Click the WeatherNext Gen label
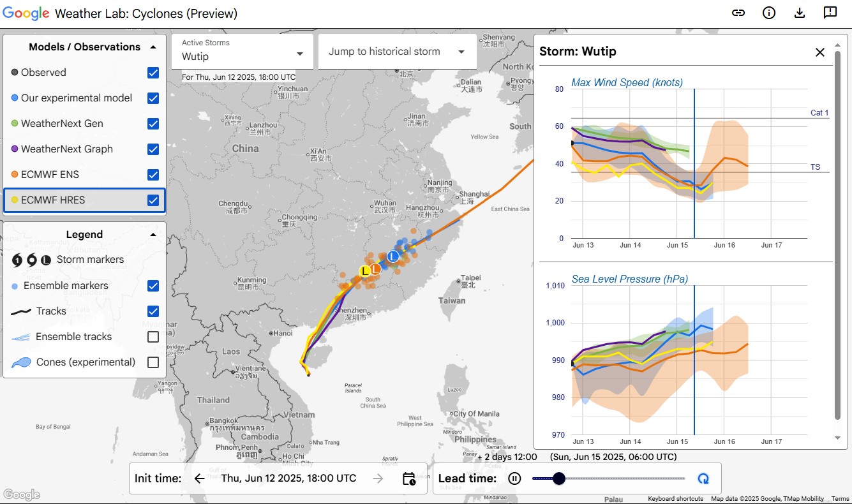The width and height of the screenshot is (852, 504). 62,124
